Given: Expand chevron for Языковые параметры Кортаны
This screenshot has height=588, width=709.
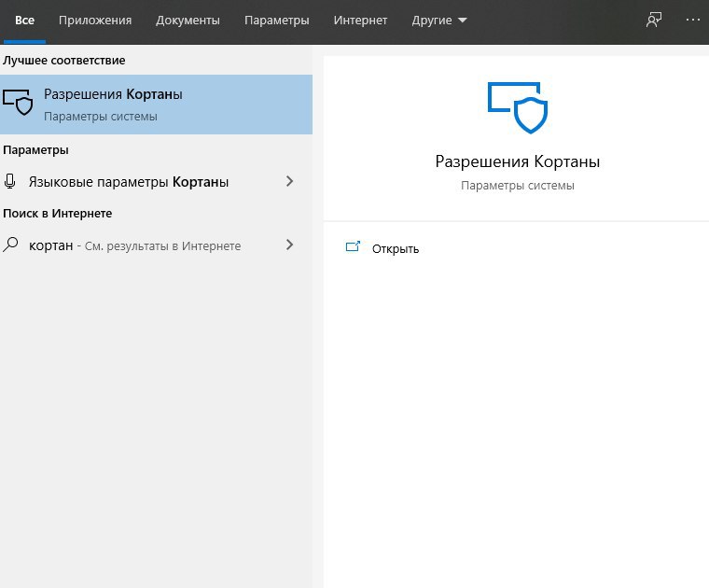Looking at the screenshot, I should coord(290,181).
